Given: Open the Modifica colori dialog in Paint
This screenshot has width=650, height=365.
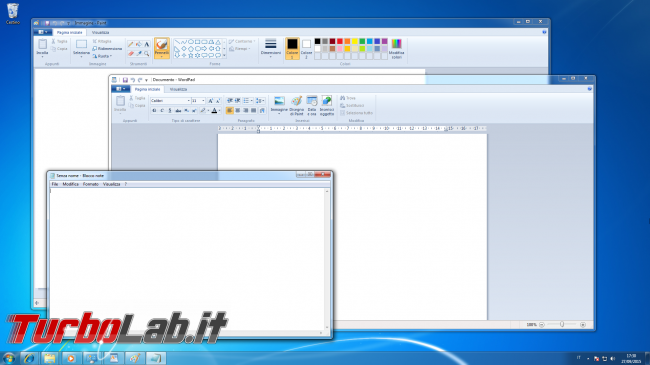Looking at the screenshot, I should [x=396, y=48].
